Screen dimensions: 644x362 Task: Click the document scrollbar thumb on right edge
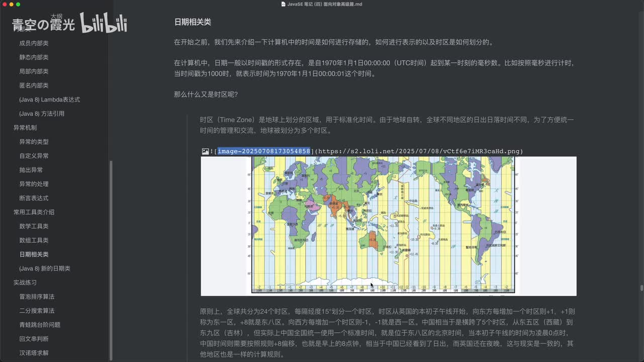point(641,288)
